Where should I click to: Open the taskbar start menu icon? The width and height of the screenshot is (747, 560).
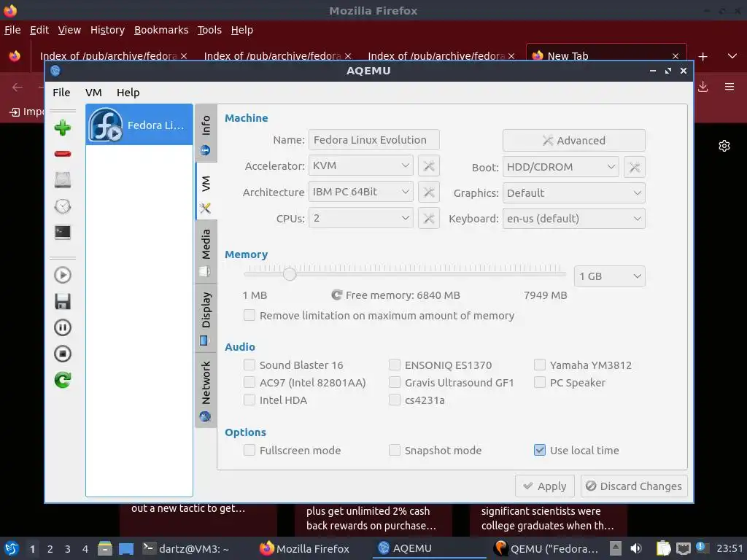click(x=12, y=548)
